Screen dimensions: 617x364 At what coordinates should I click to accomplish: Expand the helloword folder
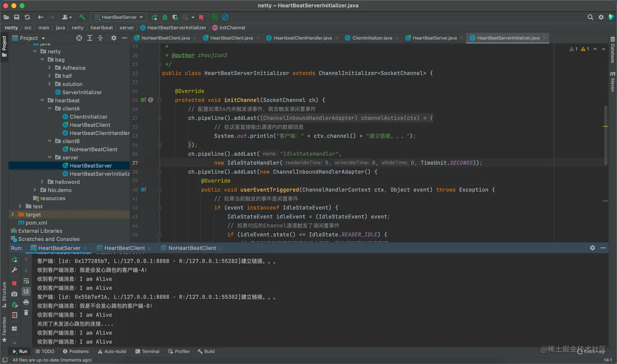tap(42, 182)
